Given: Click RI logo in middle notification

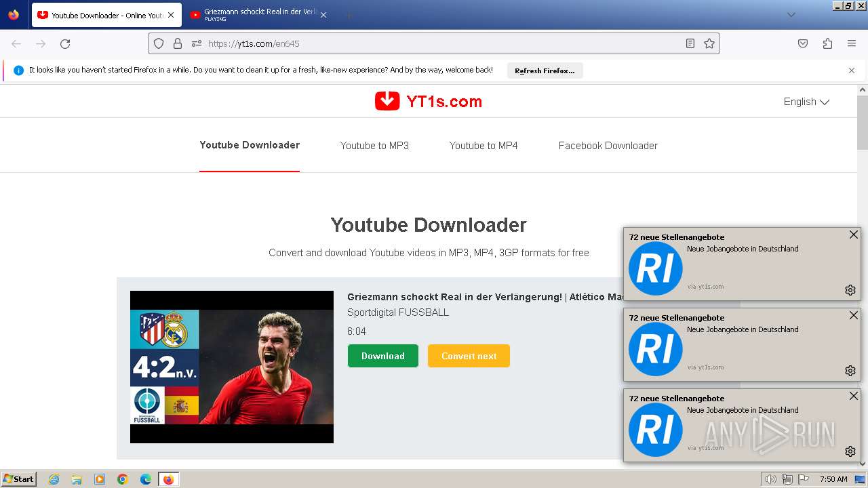Looking at the screenshot, I should click(x=656, y=349).
